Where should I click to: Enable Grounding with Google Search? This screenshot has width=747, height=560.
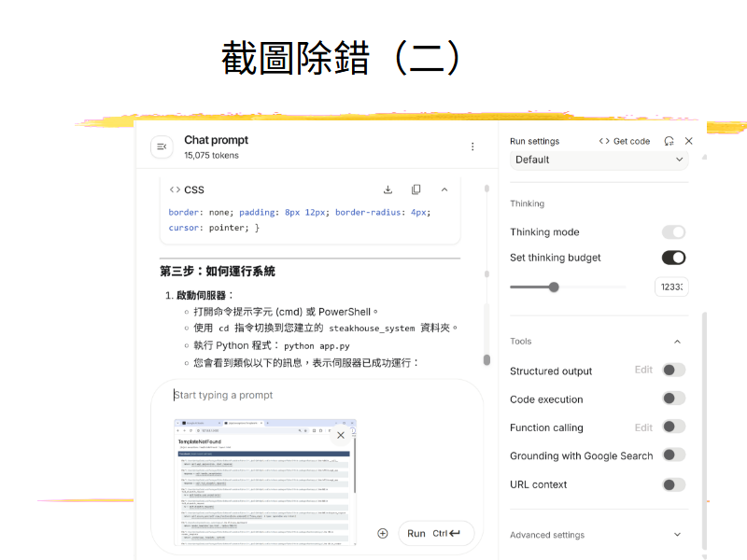[x=673, y=455]
